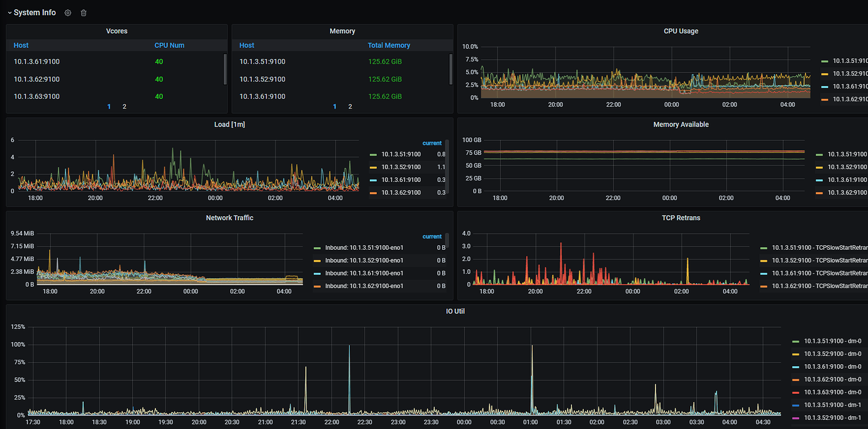Sort the Memory table by Total Memory
This screenshot has height=429, width=868.
[389, 45]
